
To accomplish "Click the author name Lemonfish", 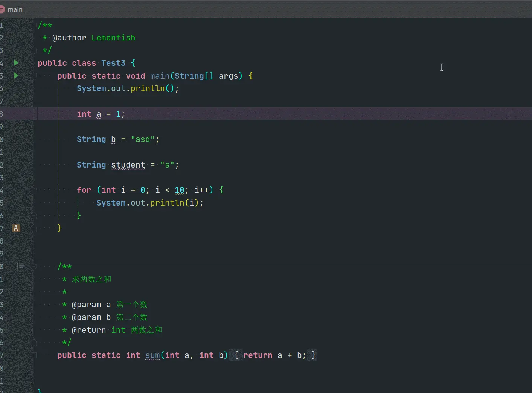I will pyautogui.click(x=113, y=38).
